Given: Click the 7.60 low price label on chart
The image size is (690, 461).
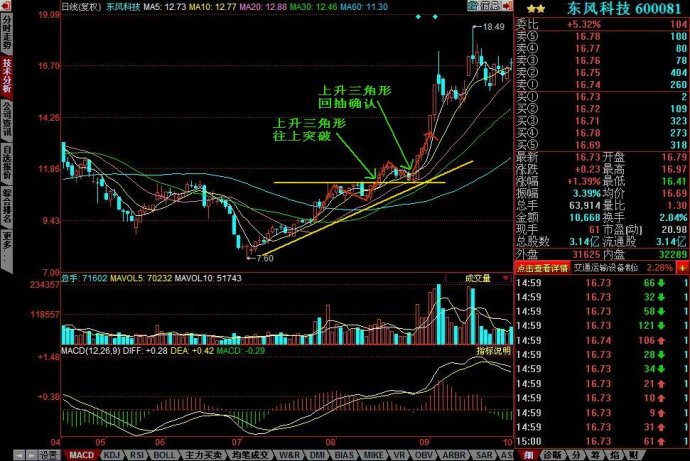Looking at the screenshot, I should tap(265, 258).
